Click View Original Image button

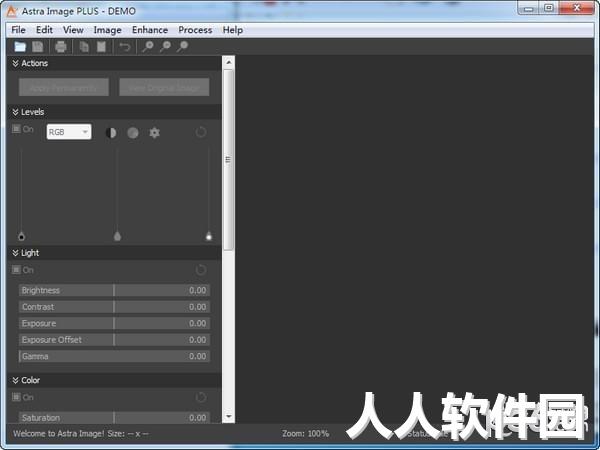(x=164, y=87)
